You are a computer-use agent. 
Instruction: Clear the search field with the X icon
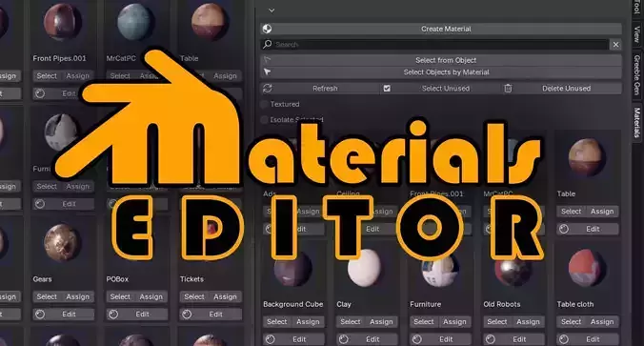point(615,45)
